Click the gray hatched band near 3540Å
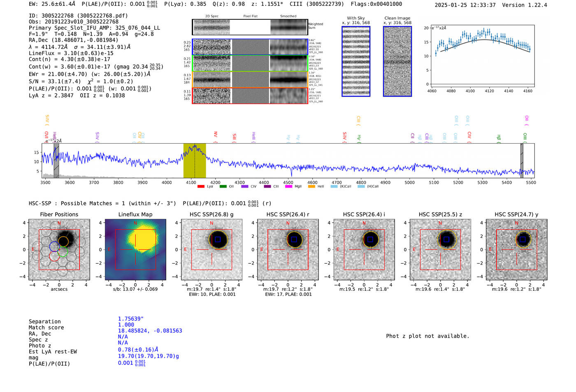Image resolution: width=576 pixels, height=392 pixels. click(56, 160)
